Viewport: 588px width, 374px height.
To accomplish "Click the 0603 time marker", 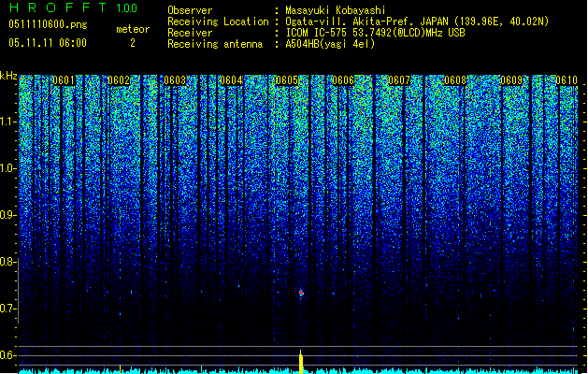I will [175, 80].
